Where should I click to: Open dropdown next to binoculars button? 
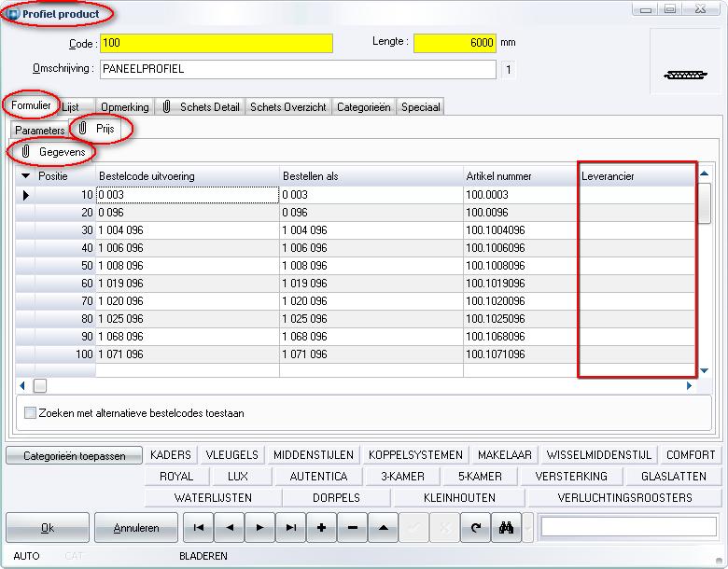pos(528,527)
